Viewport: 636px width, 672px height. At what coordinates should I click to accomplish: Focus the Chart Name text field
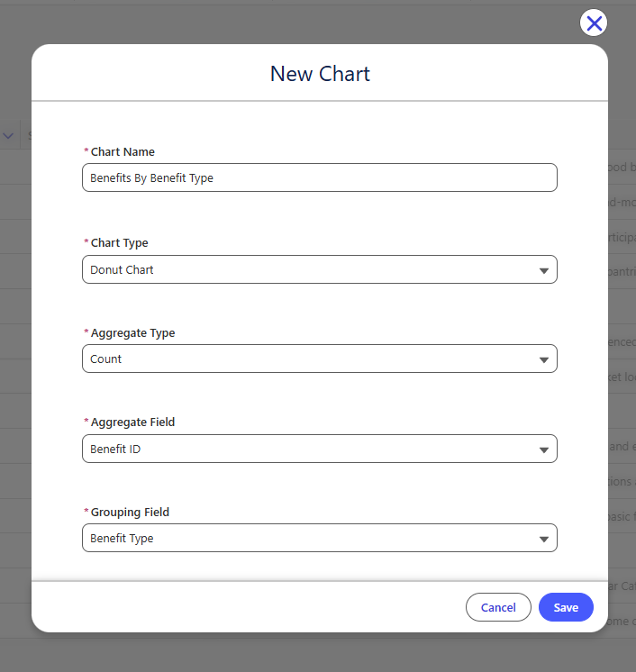[x=320, y=177]
